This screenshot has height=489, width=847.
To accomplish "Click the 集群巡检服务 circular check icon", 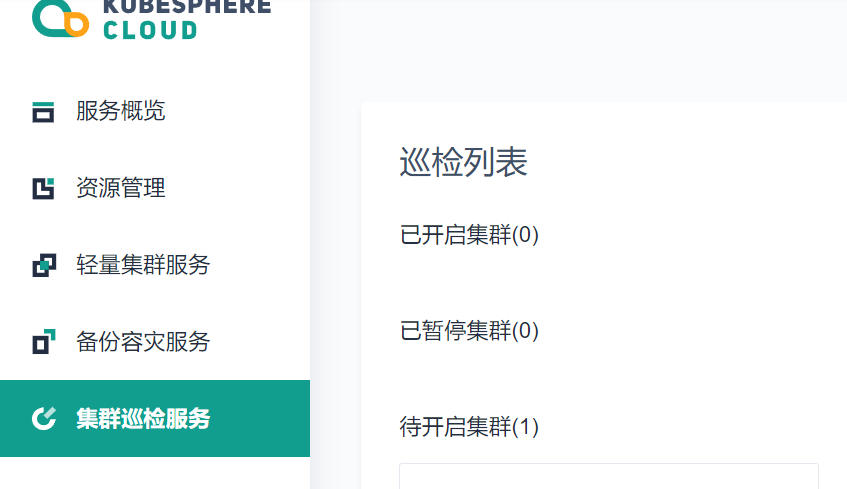I will pyautogui.click(x=44, y=419).
